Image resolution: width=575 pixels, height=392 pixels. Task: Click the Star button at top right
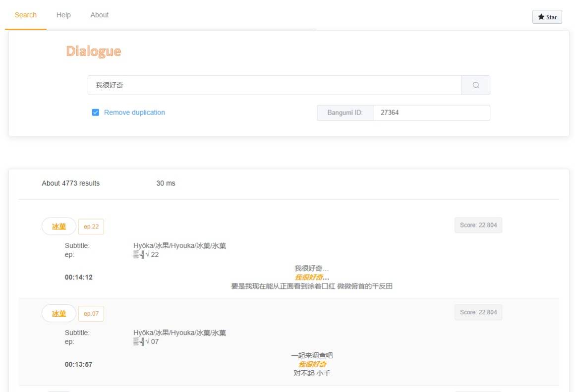[x=547, y=17]
